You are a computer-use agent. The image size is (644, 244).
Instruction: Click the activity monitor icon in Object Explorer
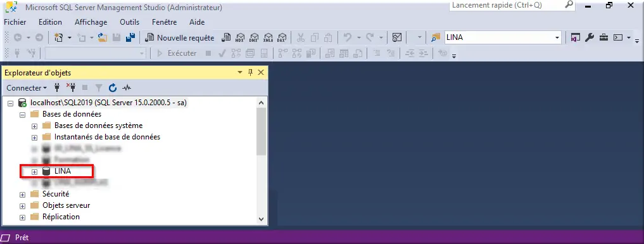tap(127, 87)
